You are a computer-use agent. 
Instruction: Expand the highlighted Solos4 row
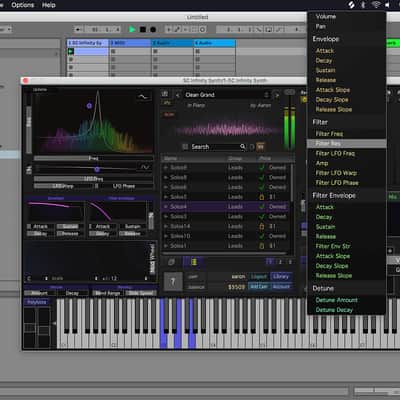tap(165, 207)
